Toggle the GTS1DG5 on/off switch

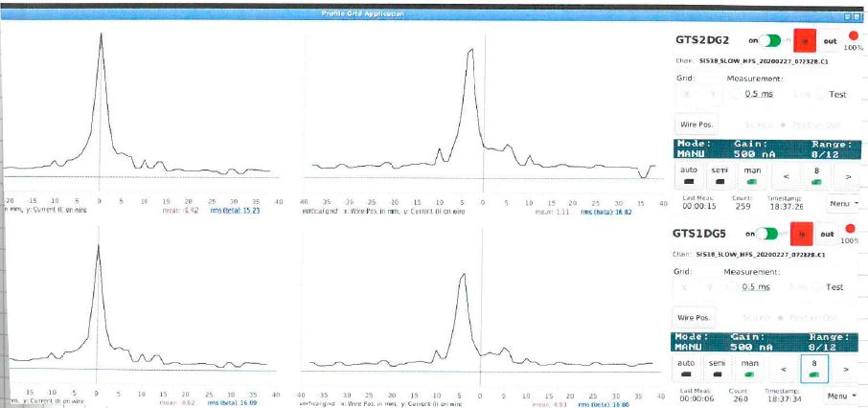tap(770, 234)
